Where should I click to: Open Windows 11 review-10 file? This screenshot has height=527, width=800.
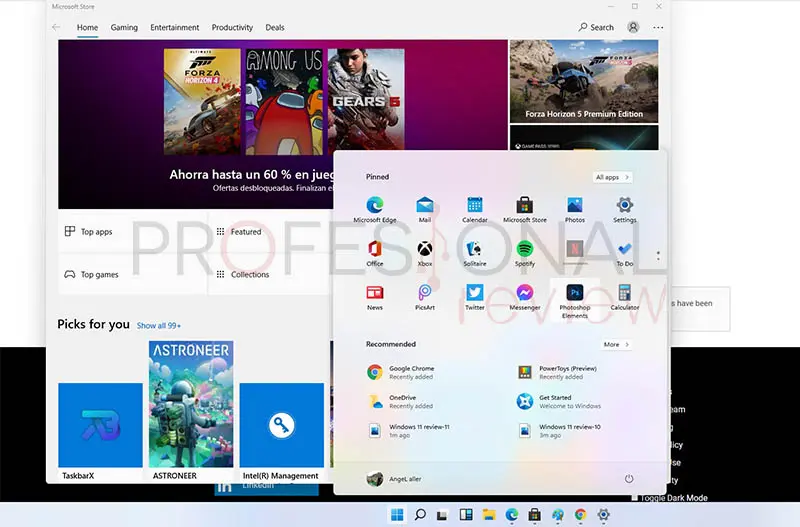(559, 431)
